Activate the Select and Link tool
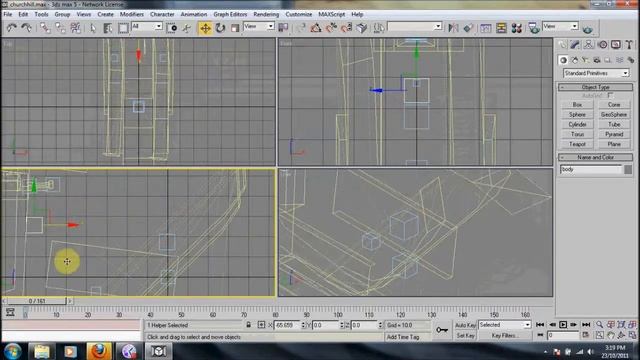Viewport: 640px width, 360px height. pyautogui.click(x=45, y=28)
